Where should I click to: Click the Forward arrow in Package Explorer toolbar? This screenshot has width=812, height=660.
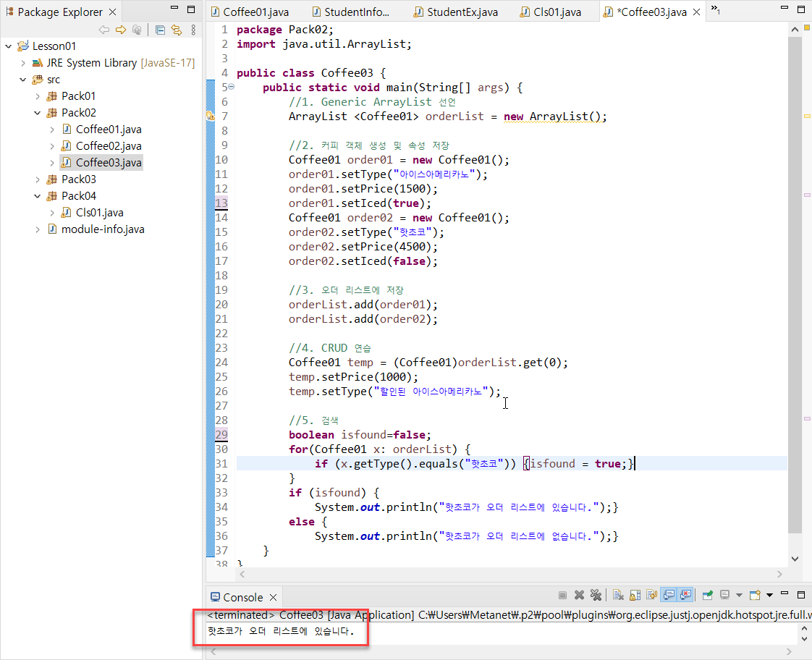click(121, 30)
